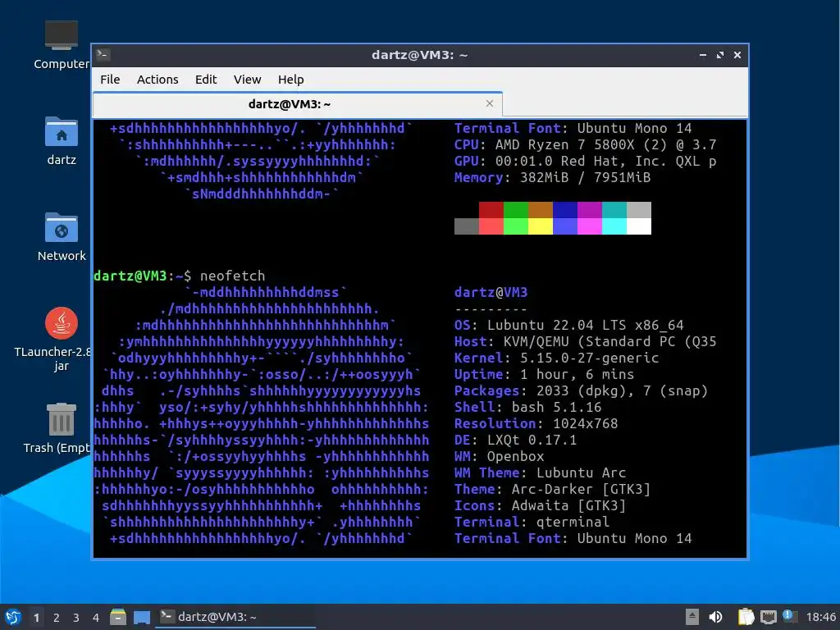Switch to virtual desktop 2
840x630 pixels.
point(57,618)
